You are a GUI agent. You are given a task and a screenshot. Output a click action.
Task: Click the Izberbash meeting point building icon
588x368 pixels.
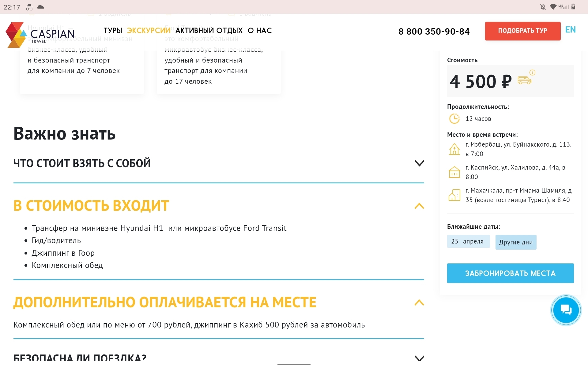tap(454, 149)
